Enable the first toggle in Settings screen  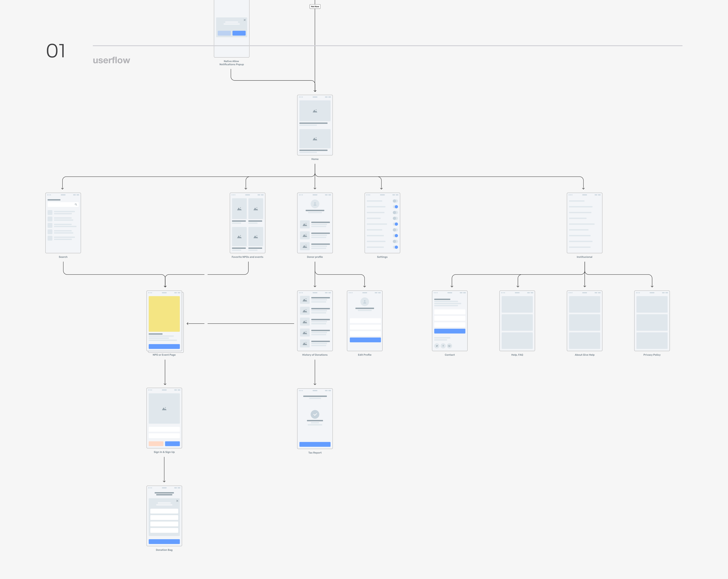tap(395, 201)
